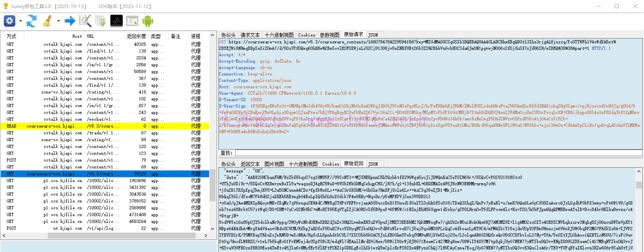Select the POST ut.hjapi.com request row
Image resolution: width=644 pixels, height=252 pixels.
pyautogui.click(x=105, y=228)
